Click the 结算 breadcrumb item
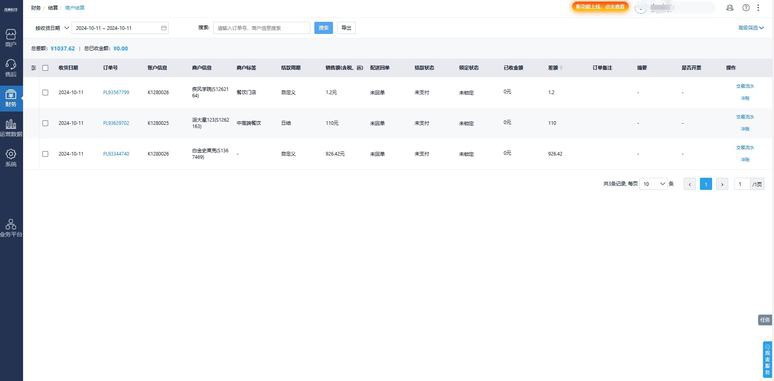 [53, 8]
